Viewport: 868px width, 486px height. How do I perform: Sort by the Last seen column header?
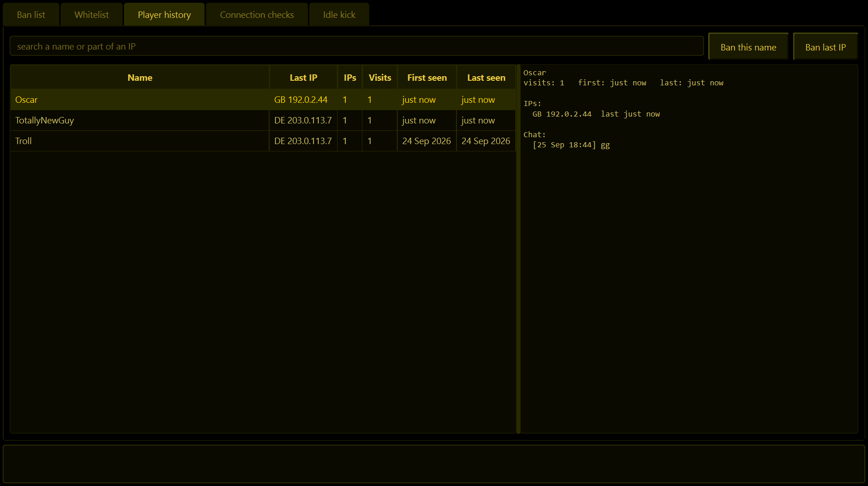(486, 78)
